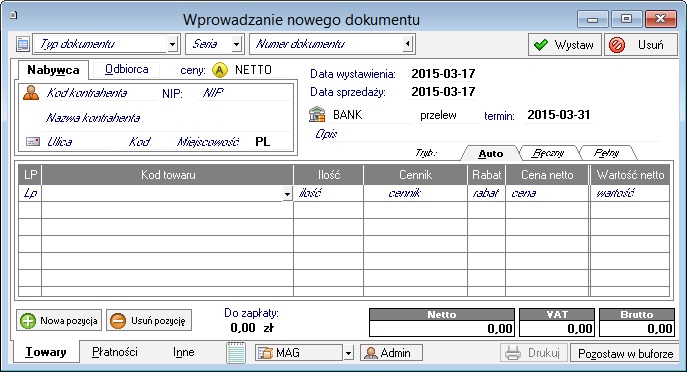Click the BANK payment field
Viewport: 687px width, 372px height.
pos(372,115)
